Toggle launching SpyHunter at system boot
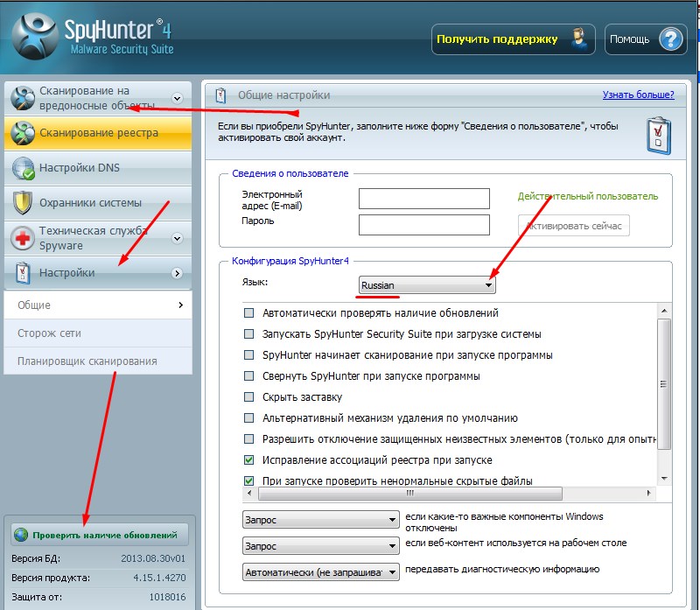 click(248, 334)
